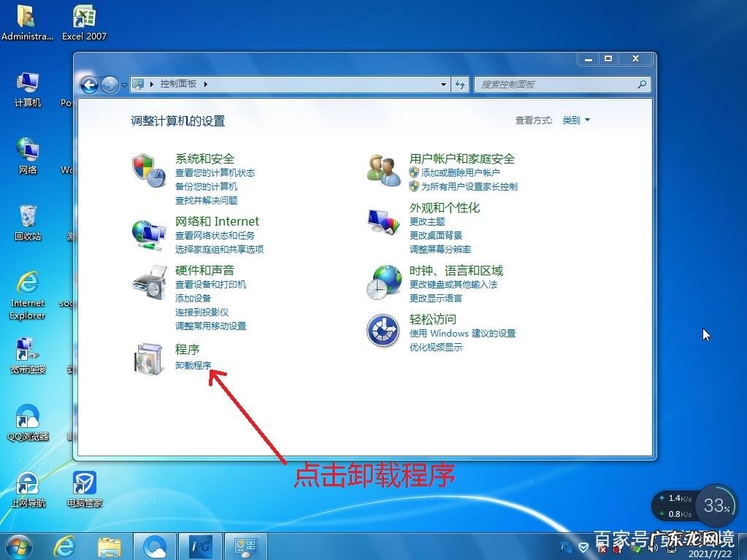Image resolution: width=747 pixels, height=560 pixels.
Task: Click the Clock, Language and Region icon
Action: [x=383, y=283]
